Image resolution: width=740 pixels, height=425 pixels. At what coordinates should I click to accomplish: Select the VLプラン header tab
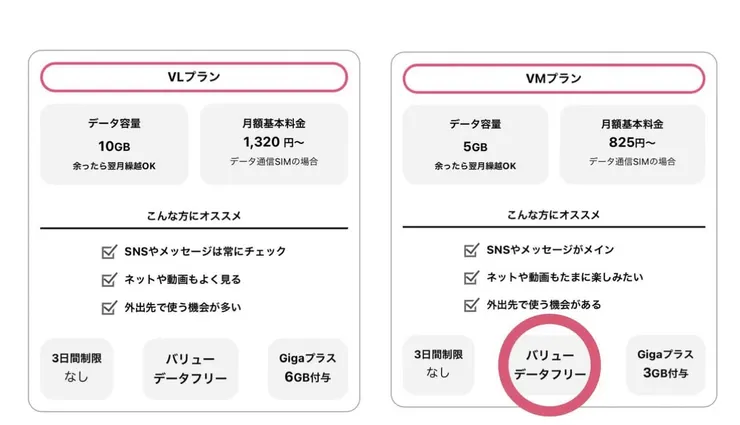(193, 78)
